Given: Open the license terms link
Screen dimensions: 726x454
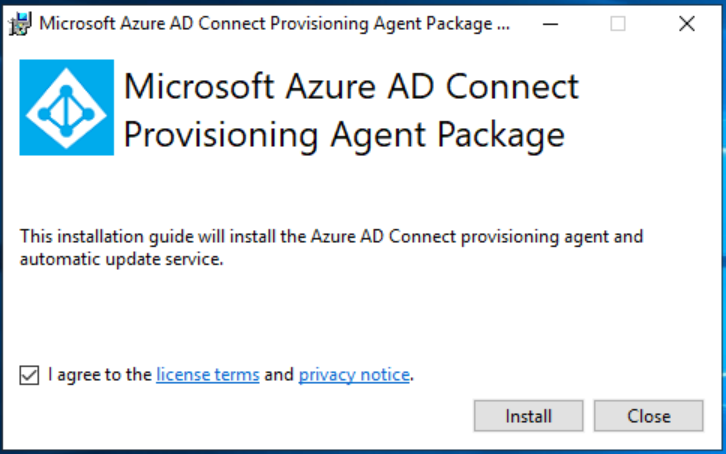Looking at the screenshot, I should pos(208,375).
